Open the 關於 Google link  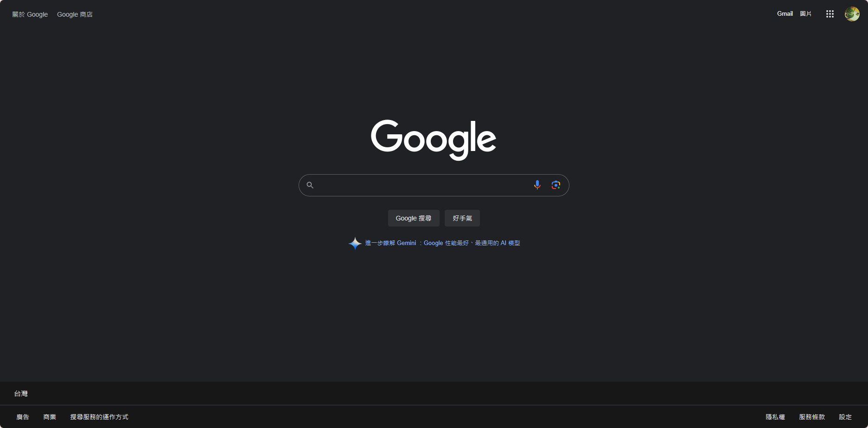pos(30,14)
